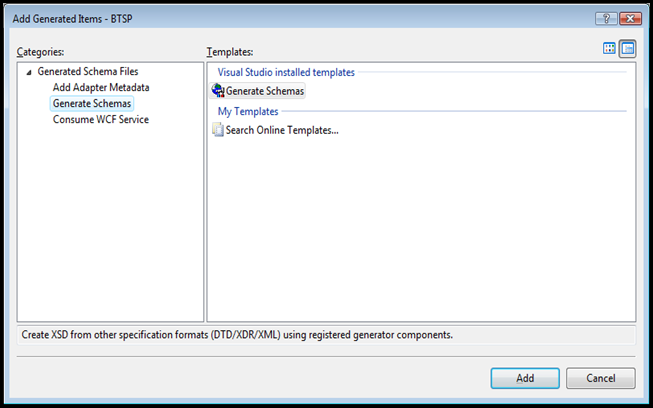Click the Templates label
Screen dimensions: 653x408
[230, 51]
